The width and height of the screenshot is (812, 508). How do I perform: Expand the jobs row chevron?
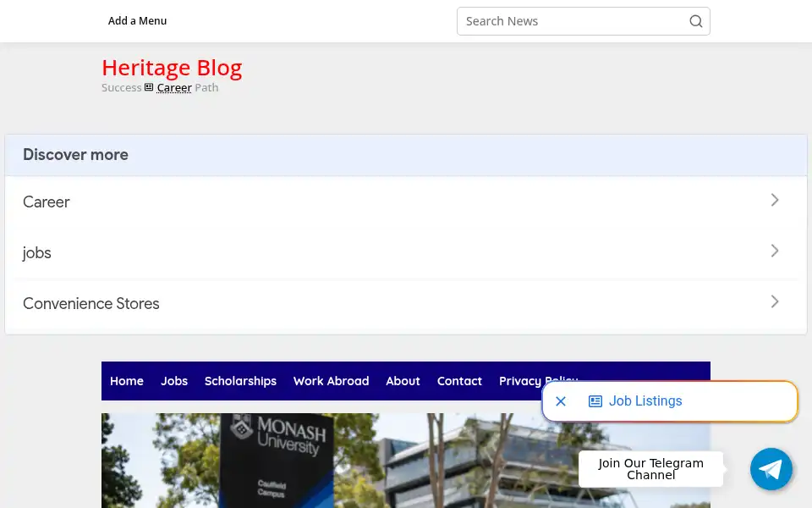point(775,251)
